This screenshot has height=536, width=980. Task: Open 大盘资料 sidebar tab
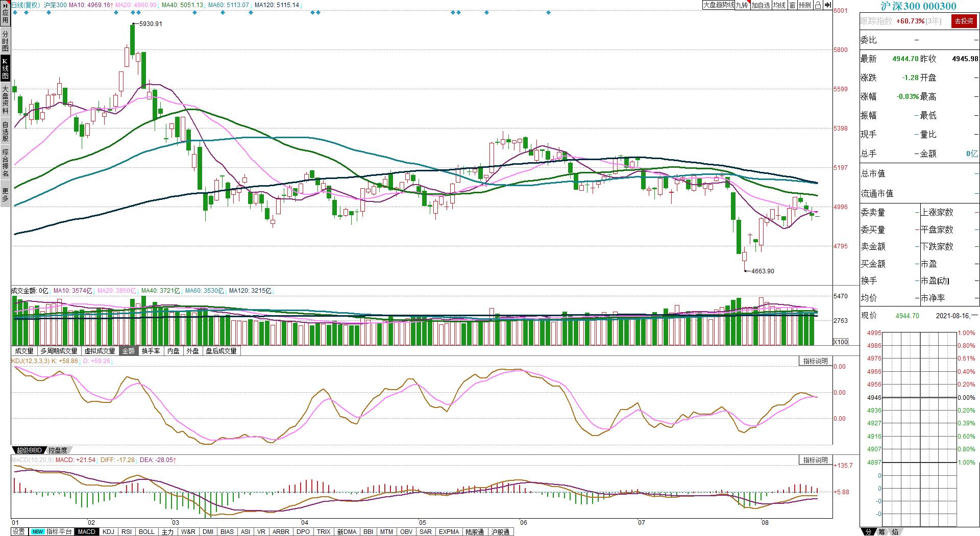5,100
